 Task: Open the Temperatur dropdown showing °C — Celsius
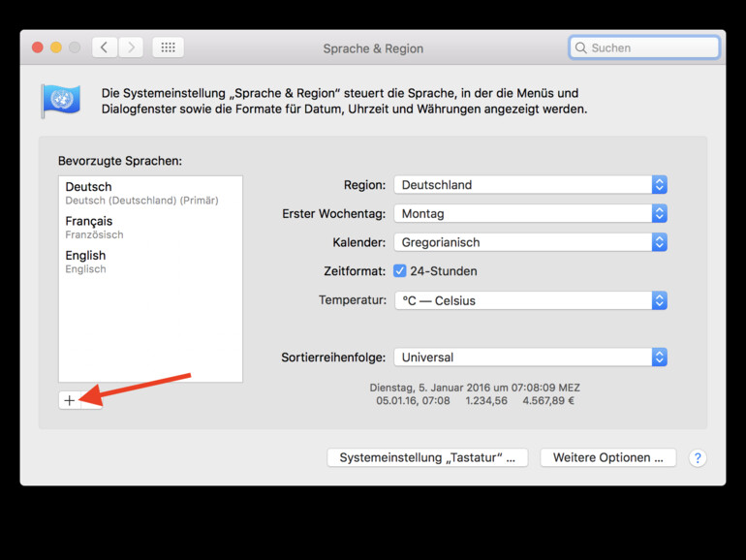[531, 300]
